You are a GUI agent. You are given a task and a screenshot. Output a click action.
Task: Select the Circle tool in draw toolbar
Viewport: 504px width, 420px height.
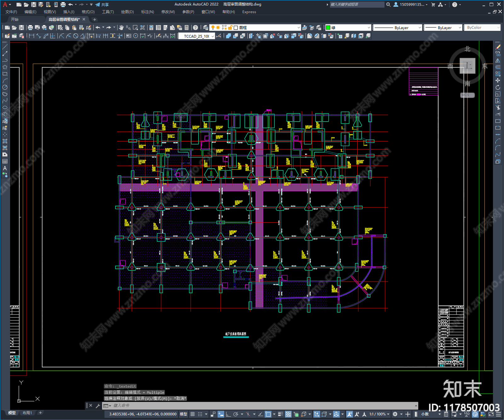click(5, 87)
